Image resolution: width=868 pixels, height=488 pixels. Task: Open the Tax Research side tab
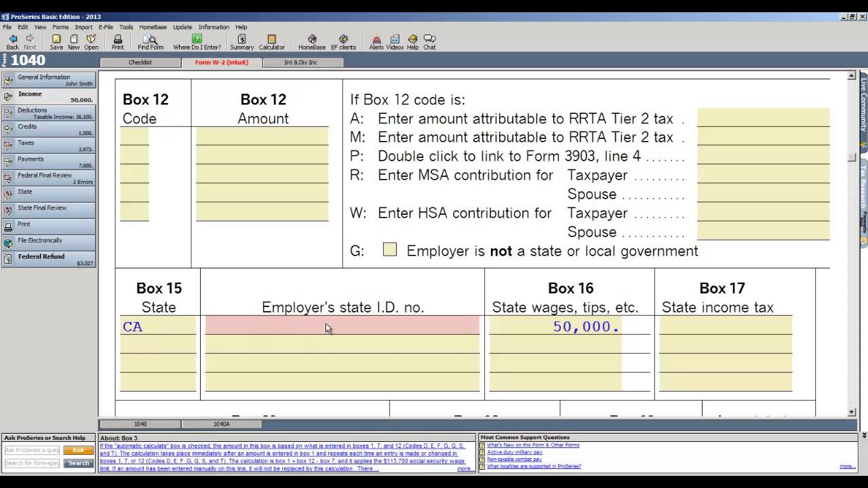coord(863,183)
